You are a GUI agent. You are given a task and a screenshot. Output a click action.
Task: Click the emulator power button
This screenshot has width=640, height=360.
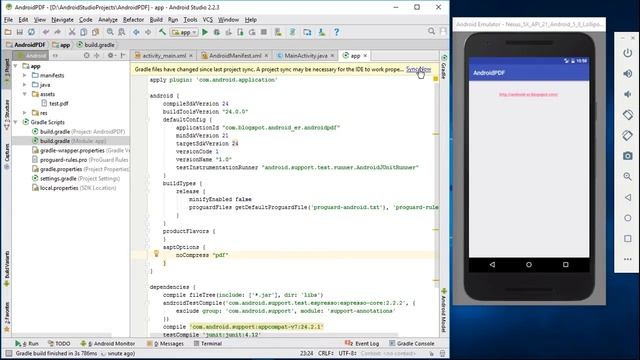pos(628,53)
